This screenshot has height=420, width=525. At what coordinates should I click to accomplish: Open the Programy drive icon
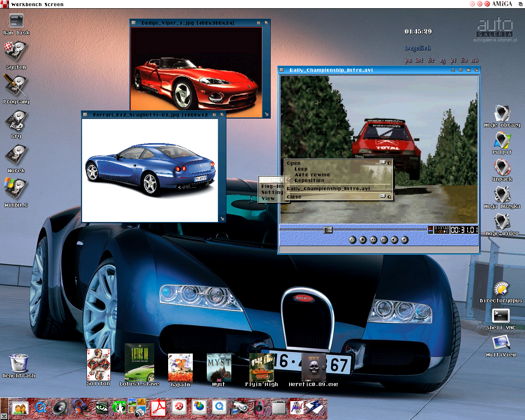tap(16, 85)
